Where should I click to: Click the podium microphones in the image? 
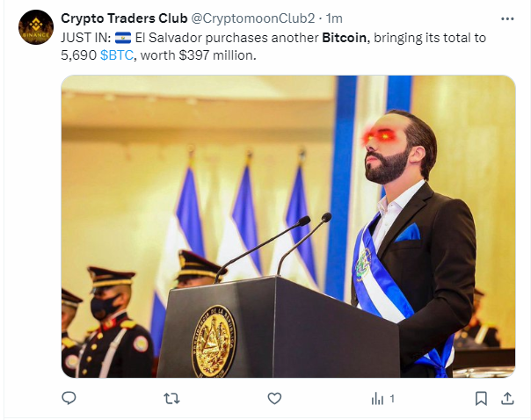pos(273,247)
